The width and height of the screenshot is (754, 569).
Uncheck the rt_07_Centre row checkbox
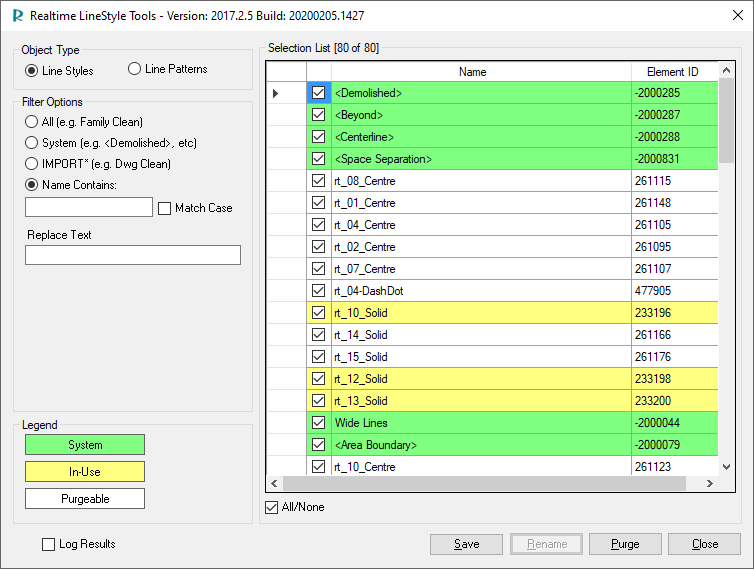[x=318, y=268]
